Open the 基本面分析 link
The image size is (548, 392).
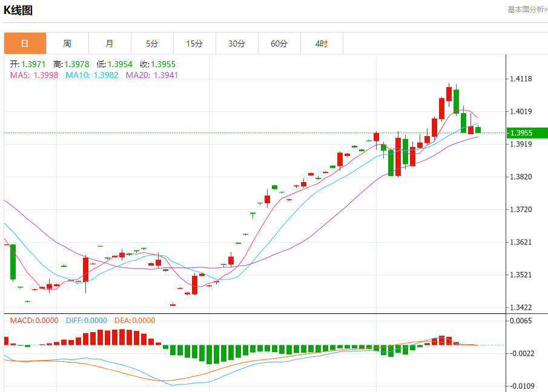pos(527,10)
